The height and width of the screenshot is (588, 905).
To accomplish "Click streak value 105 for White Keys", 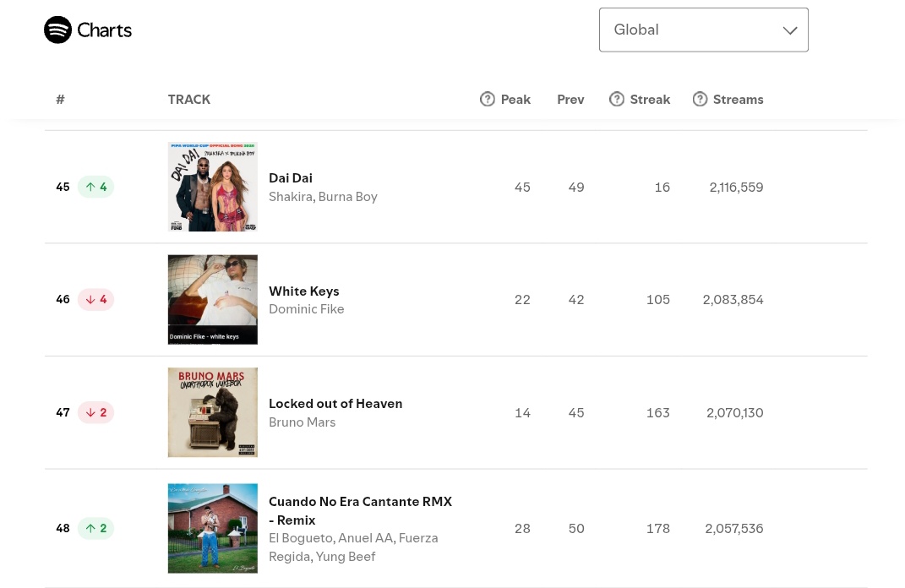I will pos(658,299).
